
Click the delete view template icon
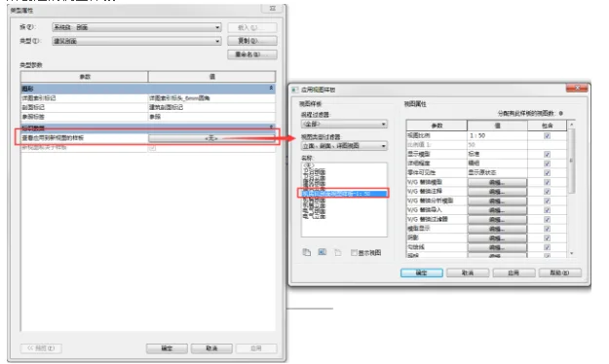338,253
